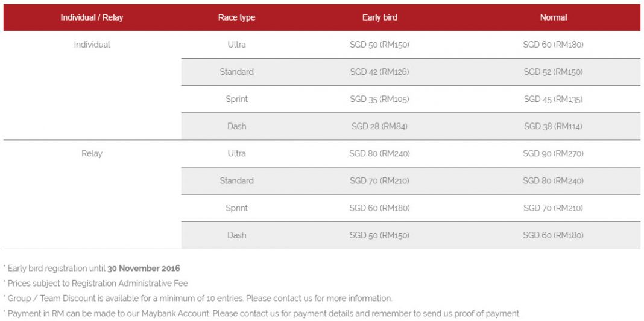This screenshot has width=644, height=321.
Task: Select the Individual Sprint race type cell
Action: pos(236,99)
